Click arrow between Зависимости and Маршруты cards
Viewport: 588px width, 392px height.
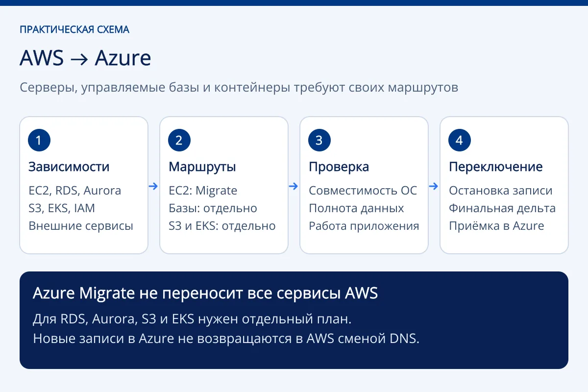point(154,186)
